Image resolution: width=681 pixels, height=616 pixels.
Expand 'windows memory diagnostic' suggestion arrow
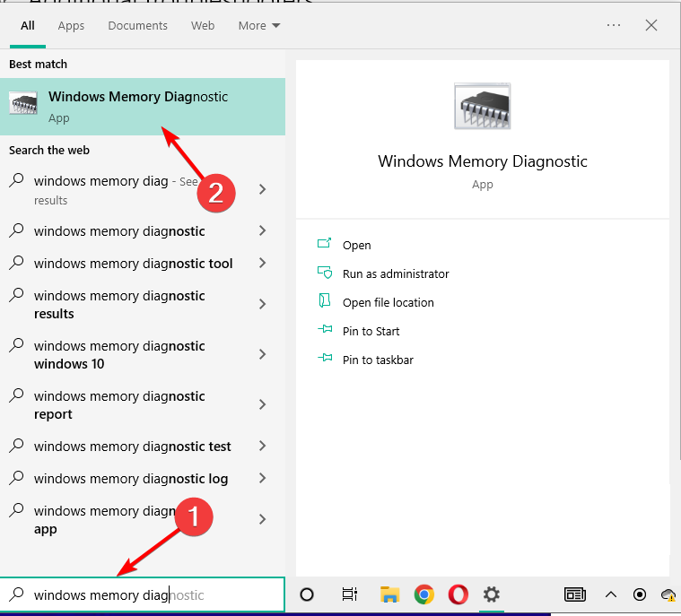[262, 230]
